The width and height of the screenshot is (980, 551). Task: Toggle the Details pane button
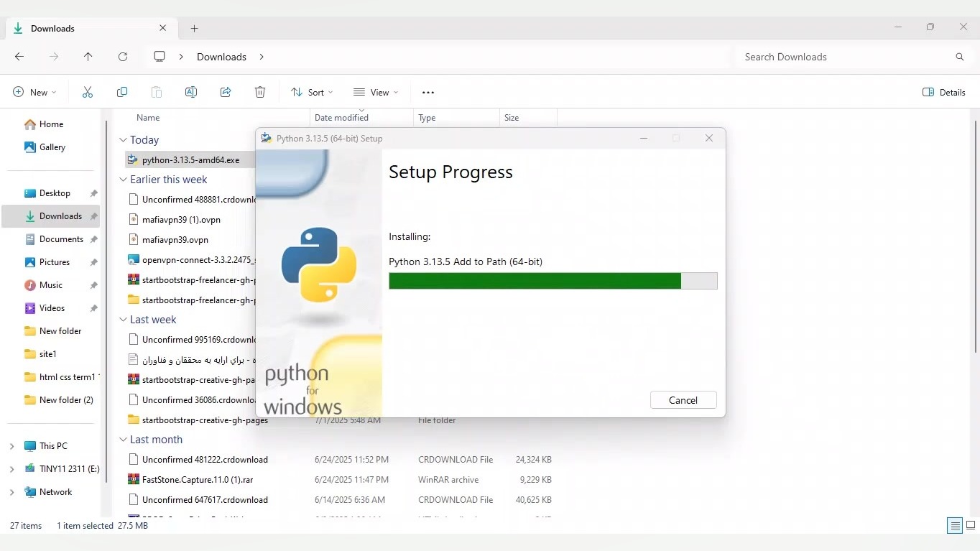[x=943, y=92]
